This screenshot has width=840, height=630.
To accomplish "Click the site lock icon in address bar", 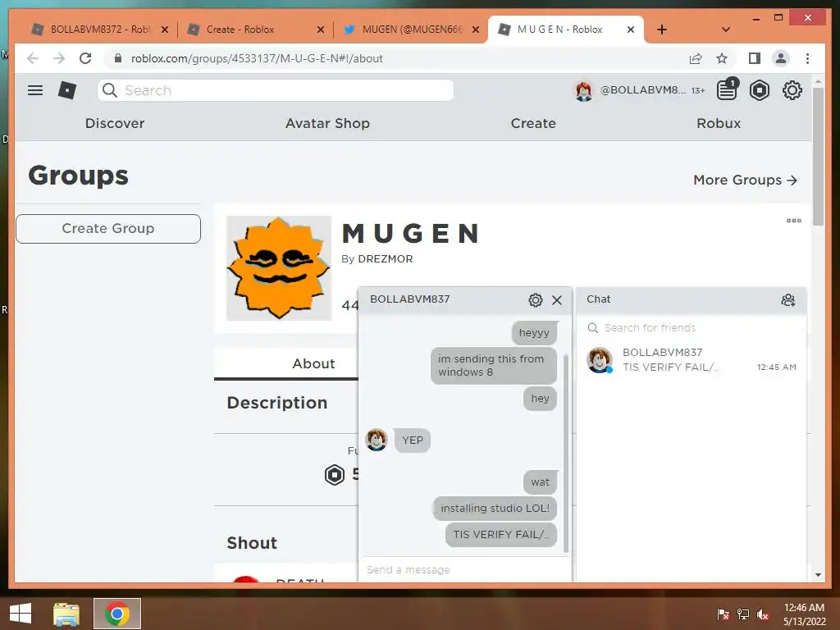I will click(118, 58).
